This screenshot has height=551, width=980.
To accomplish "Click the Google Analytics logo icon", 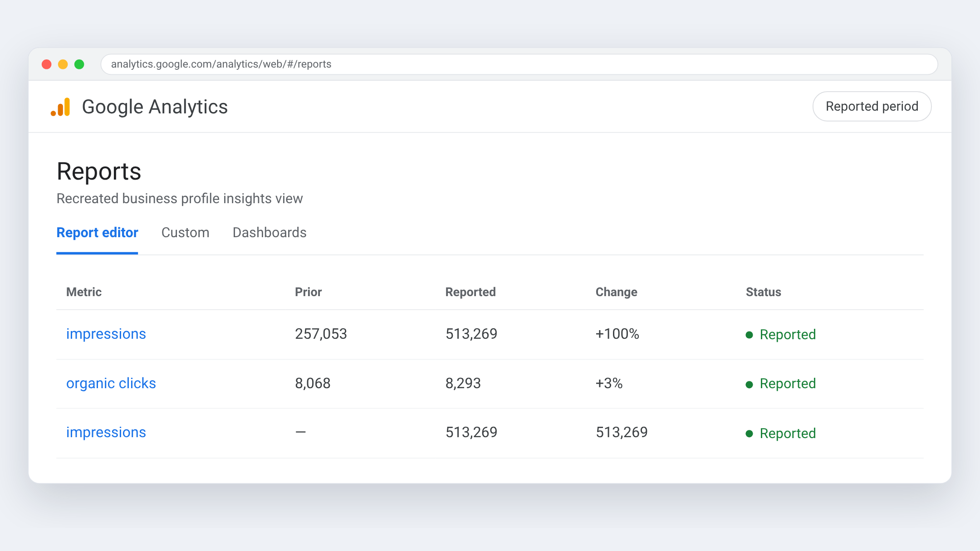I will pyautogui.click(x=60, y=107).
